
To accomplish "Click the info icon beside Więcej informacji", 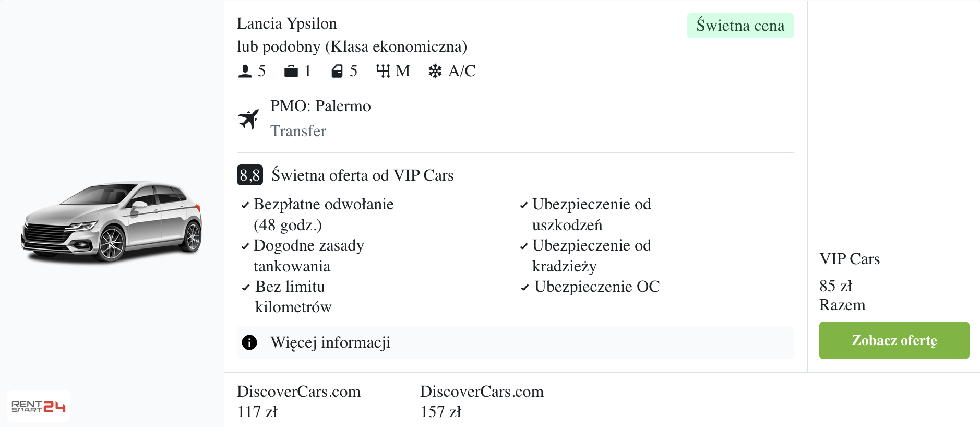I will coord(249,342).
